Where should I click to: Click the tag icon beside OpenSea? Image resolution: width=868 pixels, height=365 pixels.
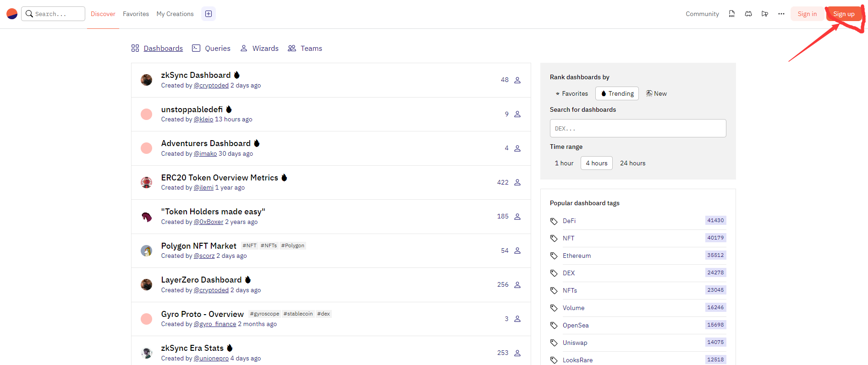[554, 326]
